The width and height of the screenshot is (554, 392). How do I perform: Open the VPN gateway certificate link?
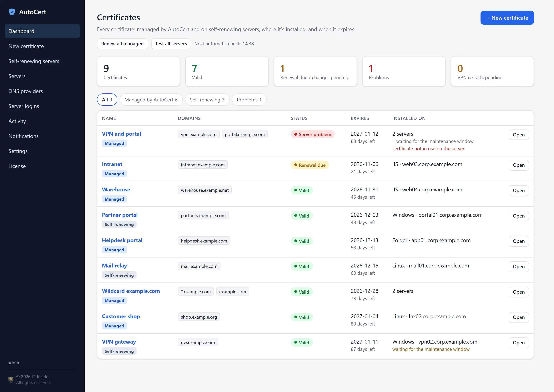(x=119, y=341)
